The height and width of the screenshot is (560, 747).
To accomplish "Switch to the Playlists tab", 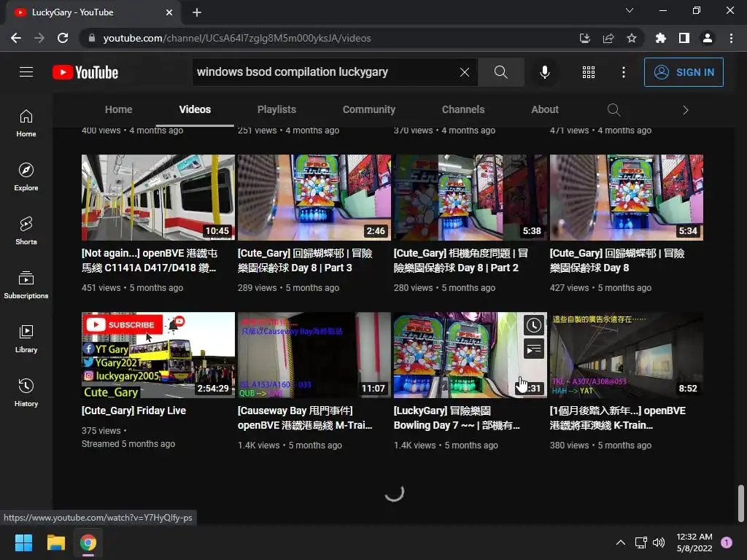I will [276, 109].
